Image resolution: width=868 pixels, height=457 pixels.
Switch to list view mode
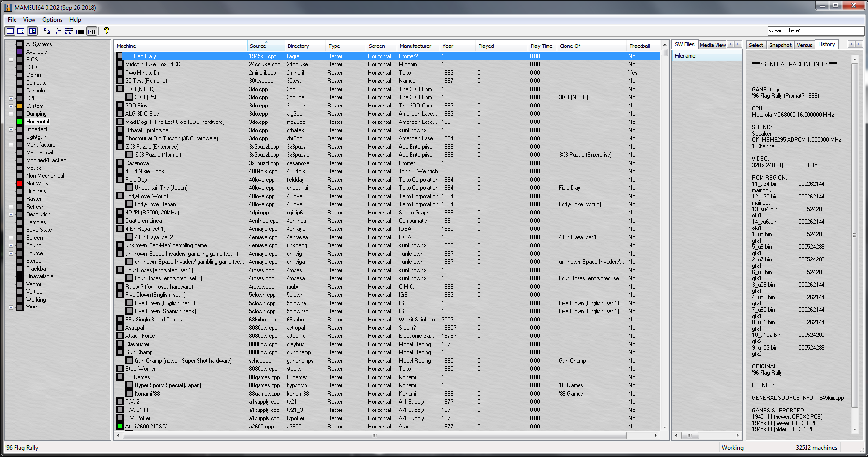click(x=69, y=30)
